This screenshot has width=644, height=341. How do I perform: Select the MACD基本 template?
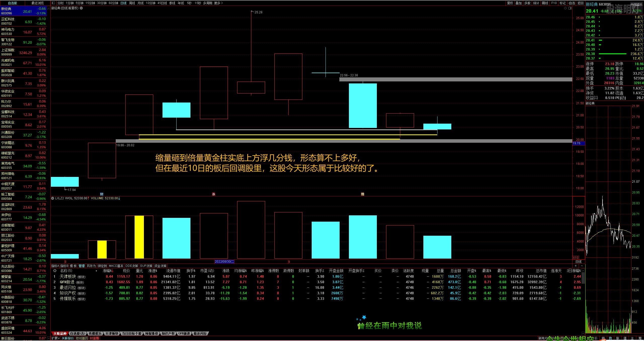tap(116, 266)
